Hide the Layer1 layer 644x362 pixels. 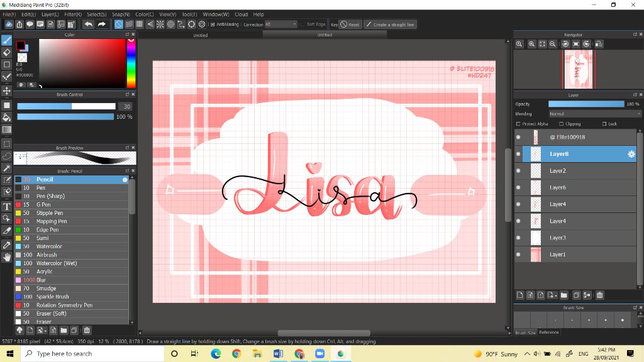(x=518, y=255)
